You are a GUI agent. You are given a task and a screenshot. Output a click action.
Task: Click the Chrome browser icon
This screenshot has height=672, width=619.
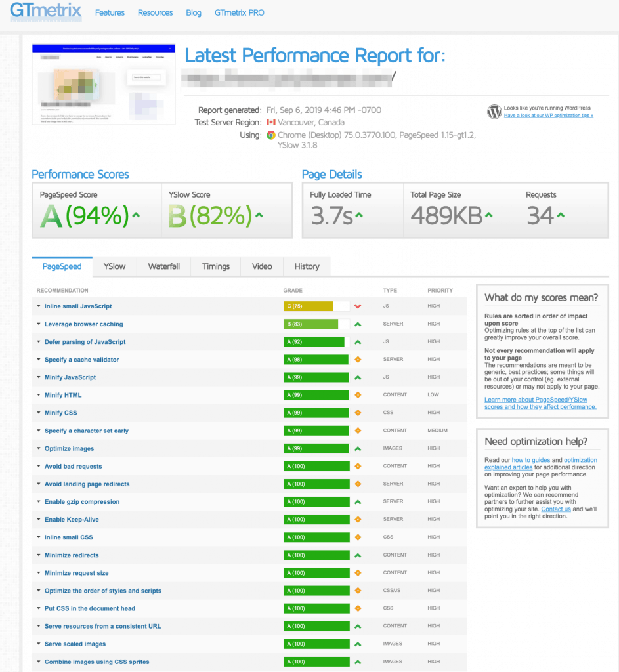pos(271,135)
